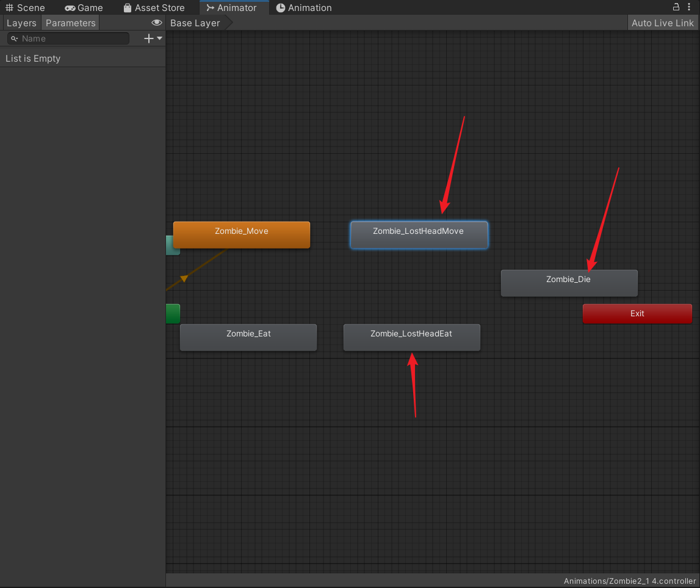Screen dimensions: 700x588
Task: Select the Layers panel tab
Action: pos(21,23)
